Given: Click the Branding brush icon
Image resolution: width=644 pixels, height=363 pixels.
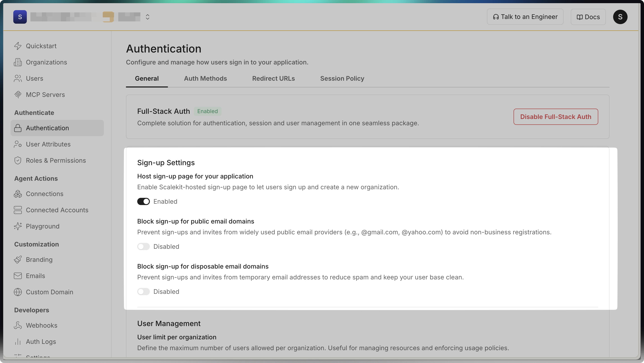Looking at the screenshot, I should [18, 260].
